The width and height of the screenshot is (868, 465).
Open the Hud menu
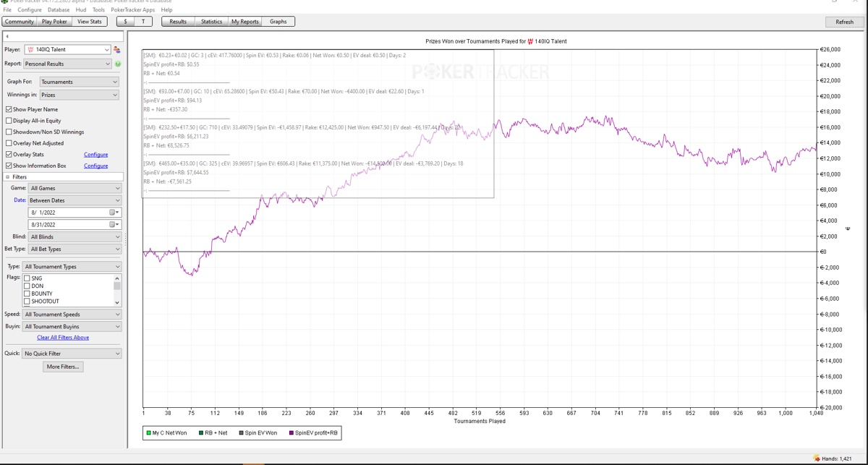(x=81, y=10)
